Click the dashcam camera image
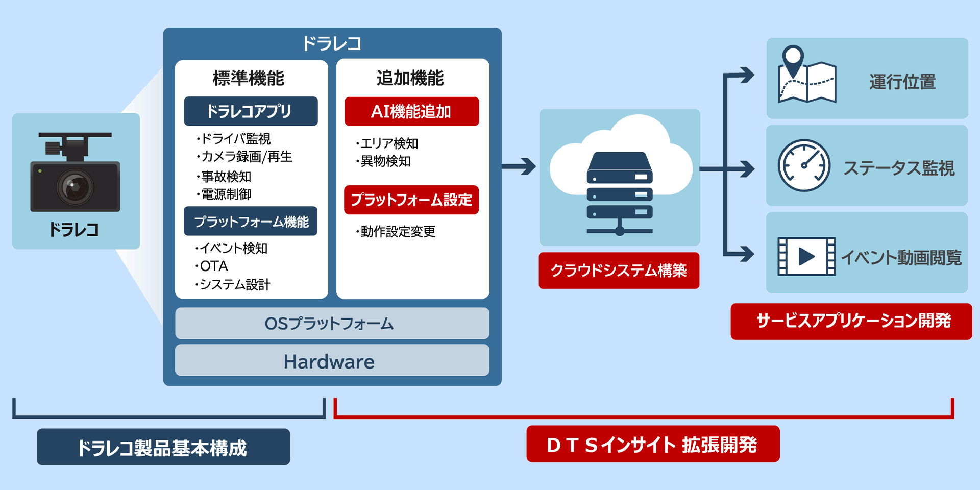 (75, 172)
